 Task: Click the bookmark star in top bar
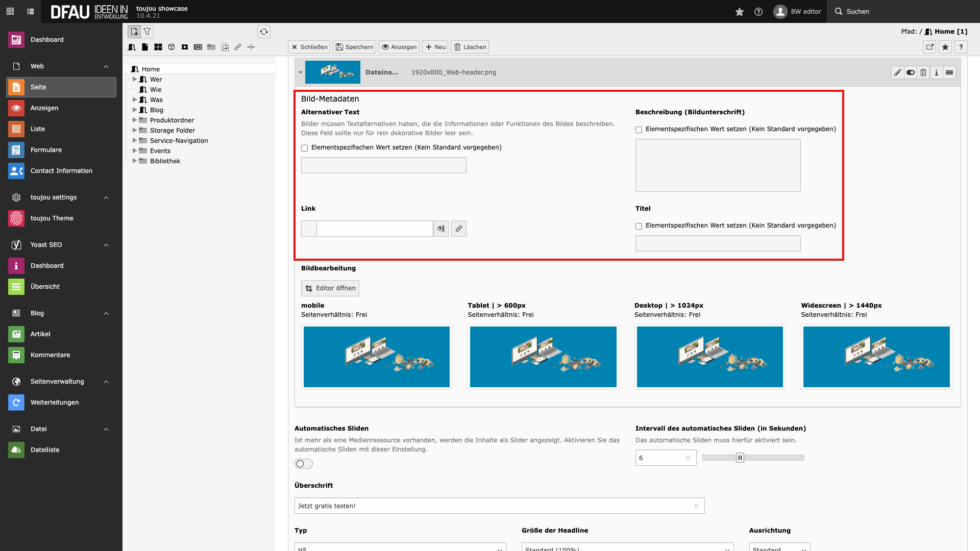pos(739,12)
